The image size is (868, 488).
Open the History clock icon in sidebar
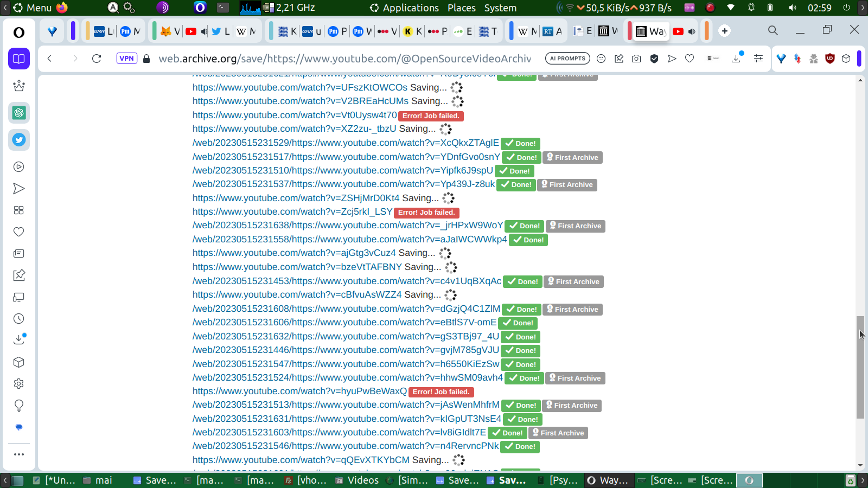point(19,319)
